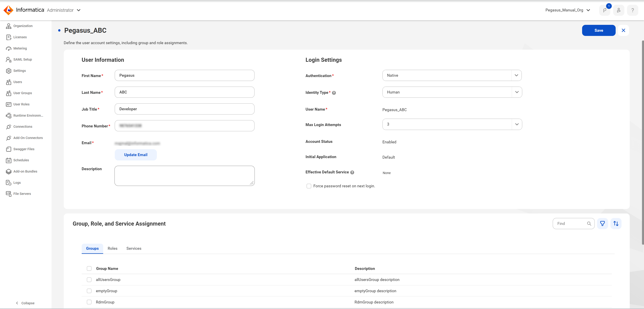
Task: Open the user profile icon
Action: pos(619,10)
